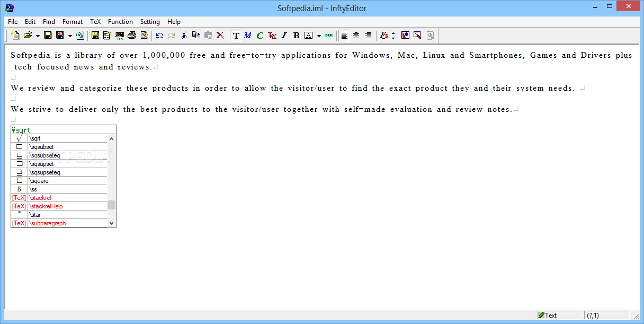Click the Save As icon with the red disk
This screenshot has height=324, width=644.
click(60, 36)
